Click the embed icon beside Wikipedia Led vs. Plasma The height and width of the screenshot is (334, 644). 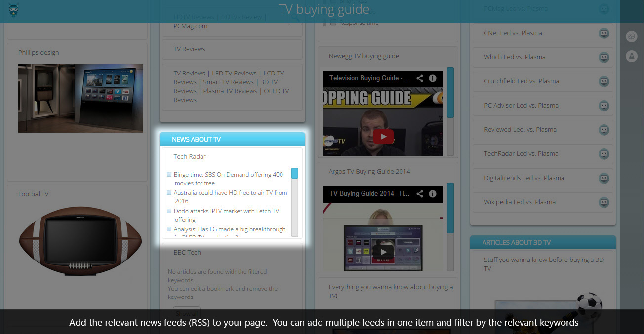click(x=604, y=202)
